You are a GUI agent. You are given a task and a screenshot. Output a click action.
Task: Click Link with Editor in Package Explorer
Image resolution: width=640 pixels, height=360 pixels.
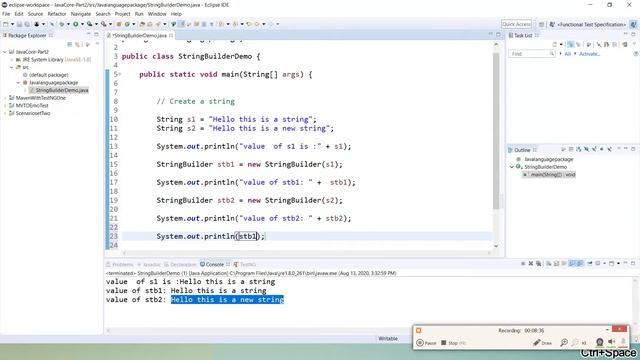[78, 44]
